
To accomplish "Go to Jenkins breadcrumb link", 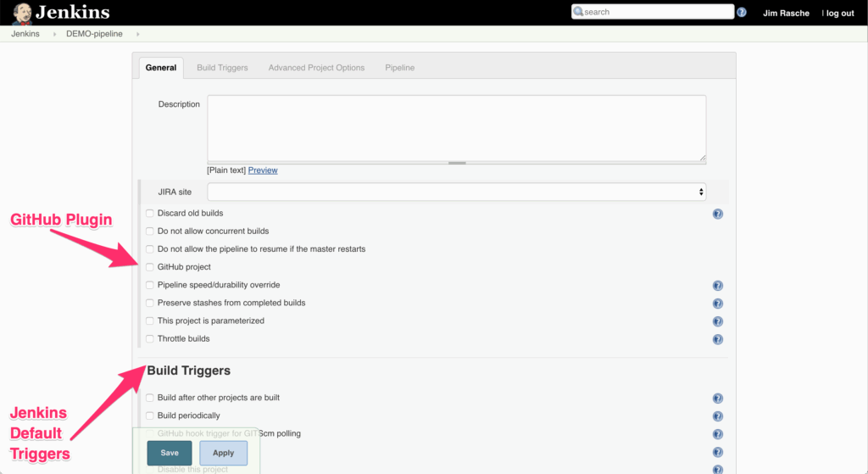I will coord(25,34).
